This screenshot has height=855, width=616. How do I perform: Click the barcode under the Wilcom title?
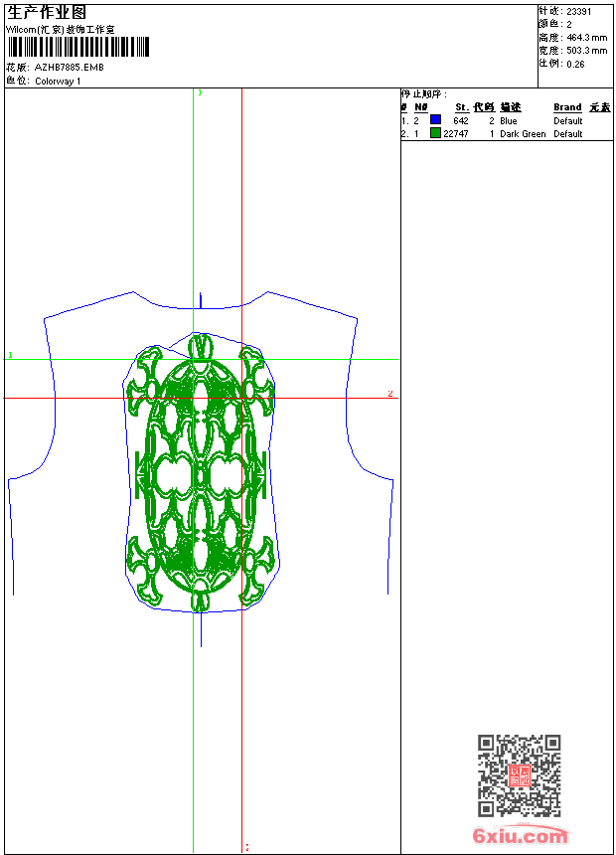point(77,47)
